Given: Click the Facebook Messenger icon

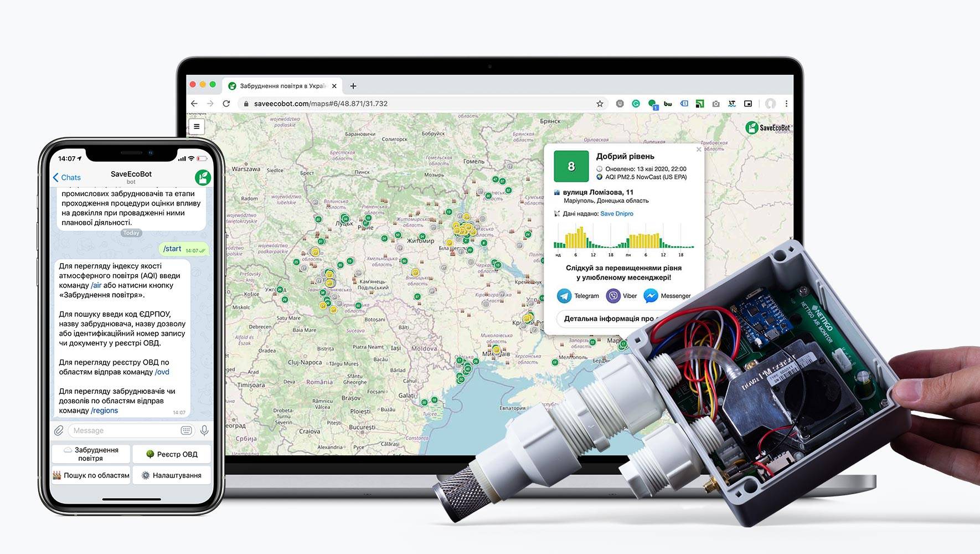Looking at the screenshot, I should pos(651,296).
